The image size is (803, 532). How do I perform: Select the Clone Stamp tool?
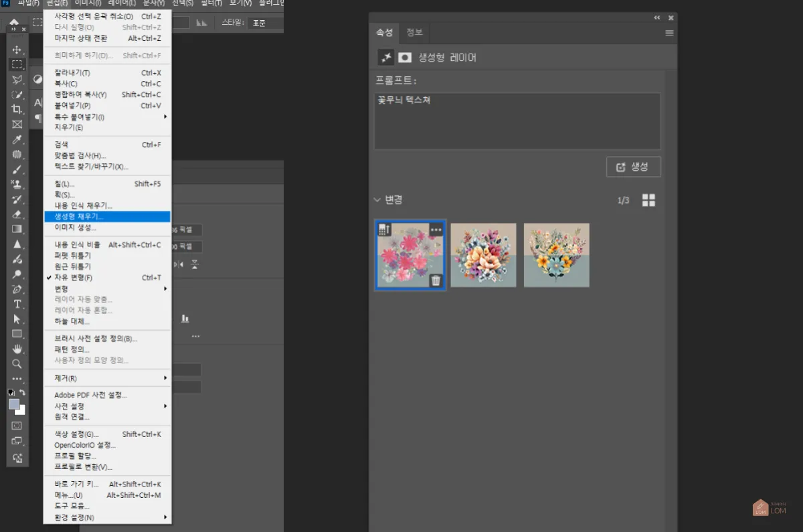17,184
